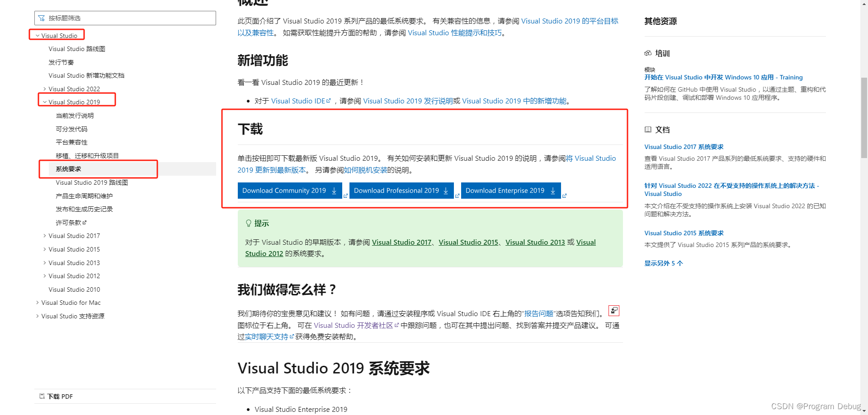
Task: Open Visual Studio 2019 发行说明 link
Action: (408, 101)
